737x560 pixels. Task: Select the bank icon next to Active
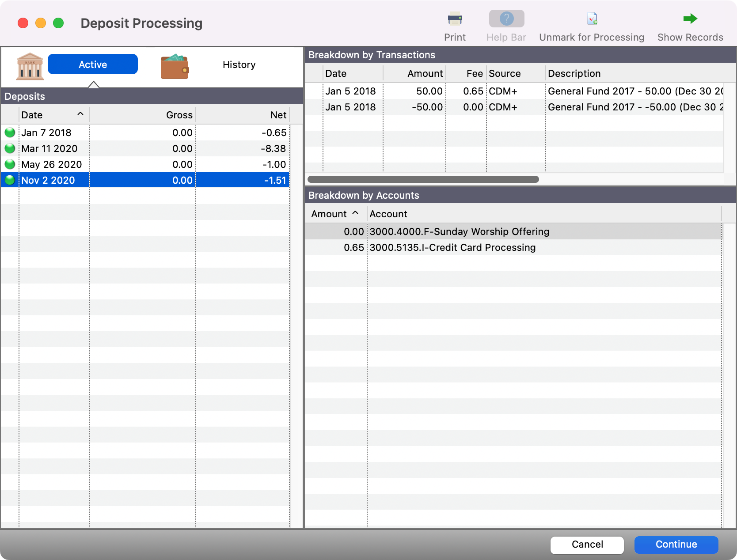point(29,66)
